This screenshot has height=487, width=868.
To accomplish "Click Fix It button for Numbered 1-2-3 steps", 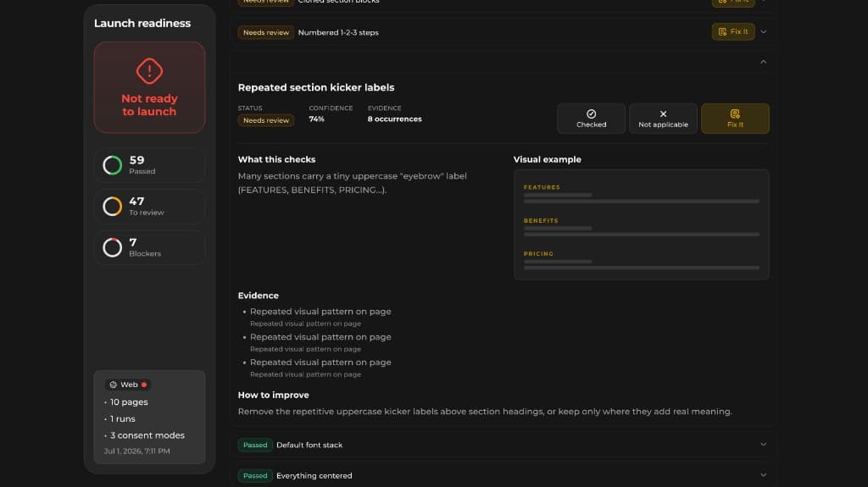I will point(733,31).
